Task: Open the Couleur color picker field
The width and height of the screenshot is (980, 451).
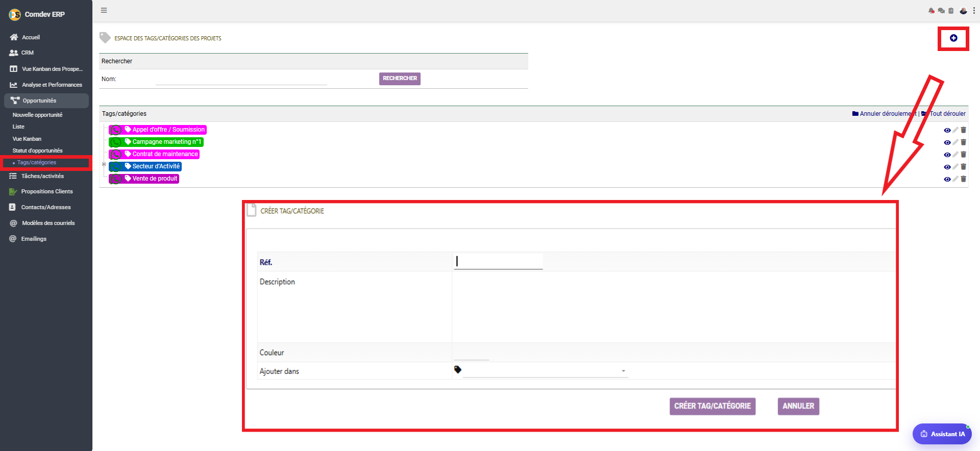Action: [472, 353]
